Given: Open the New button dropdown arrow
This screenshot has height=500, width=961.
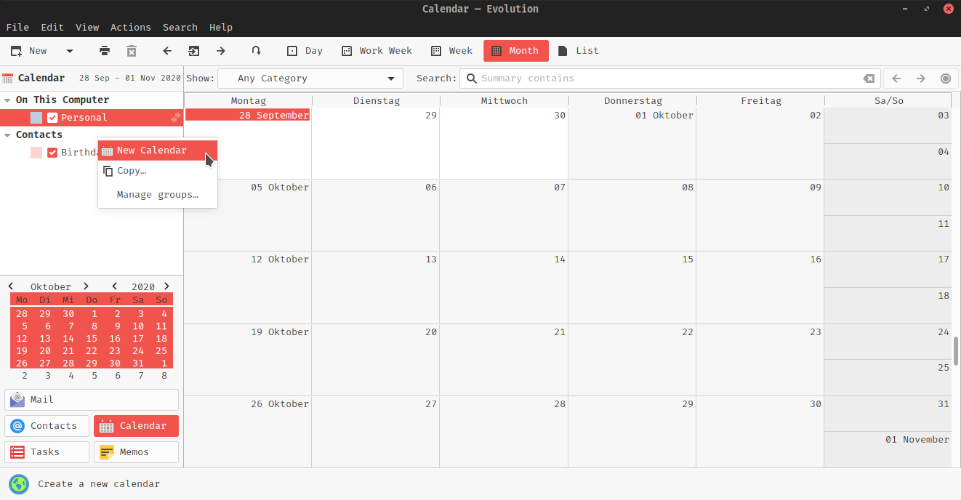Looking at the screenshot, I should tap(69, 51).
